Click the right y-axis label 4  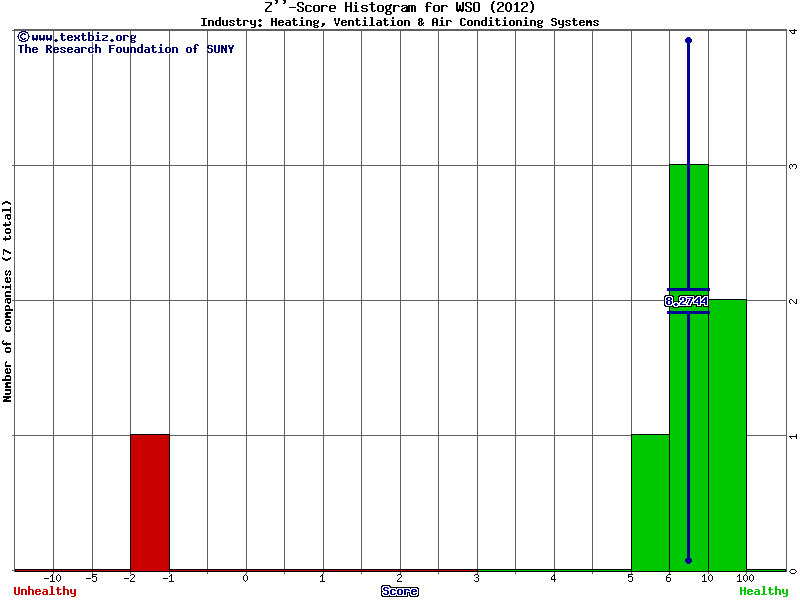click(793, 31)
